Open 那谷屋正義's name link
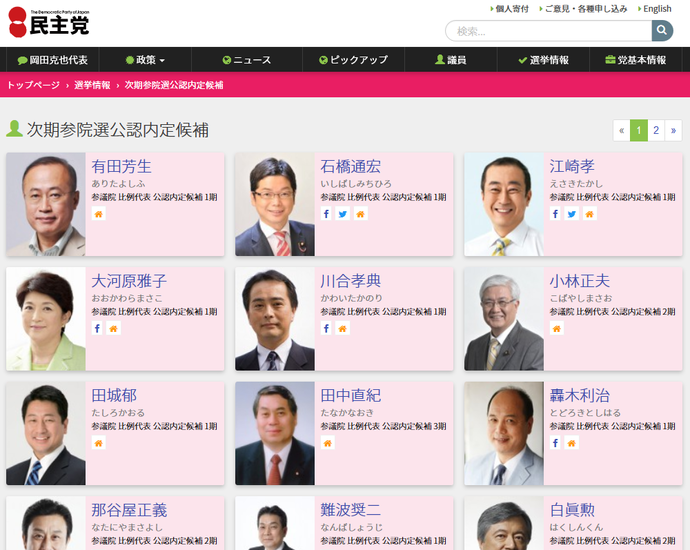 tap(129, 510)
